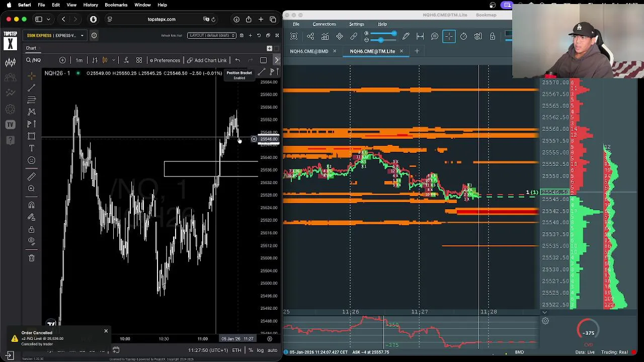Viewport: 644px width, 362px height.
Task: Toggle magnet mode in drawing sidebar
Action: tap(32, 205)
